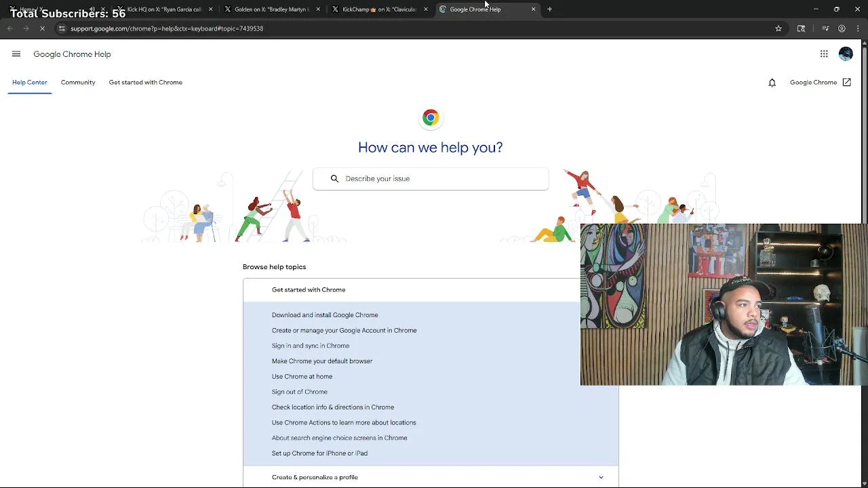
Task: Open the media controls toolbar icon
Action: (825, 28)
